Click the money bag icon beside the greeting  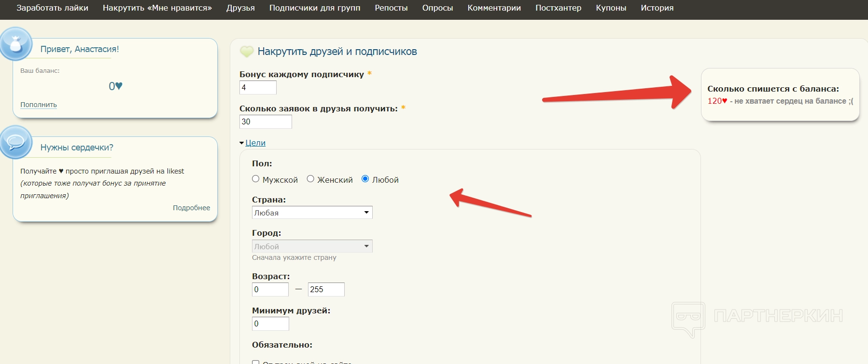[16, 44]
